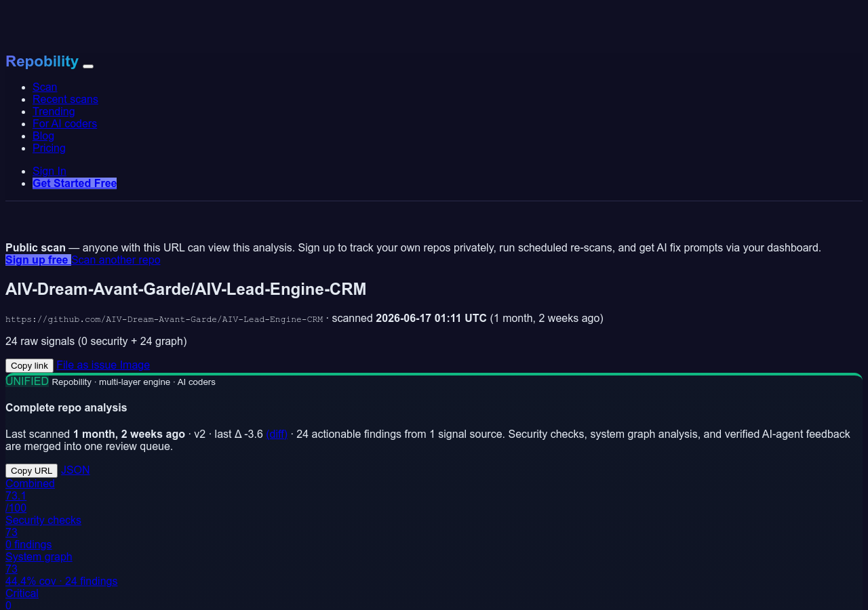Open the Image link

135,365
